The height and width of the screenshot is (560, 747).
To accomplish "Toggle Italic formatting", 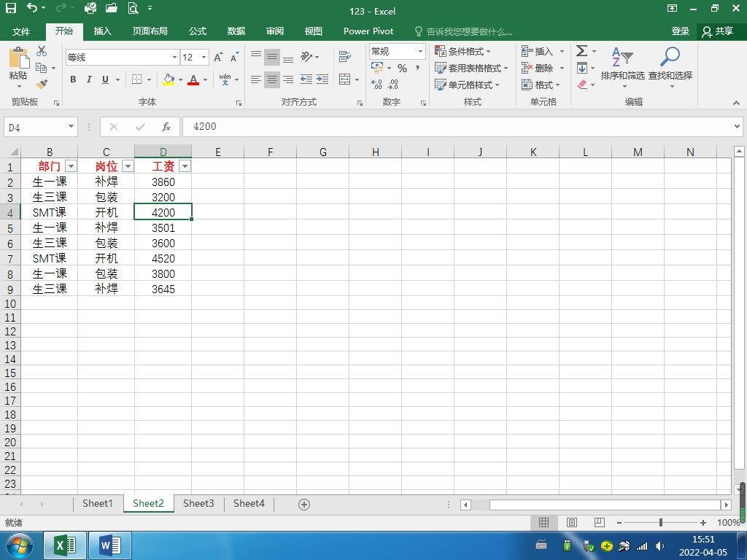I will pos(89,79).
